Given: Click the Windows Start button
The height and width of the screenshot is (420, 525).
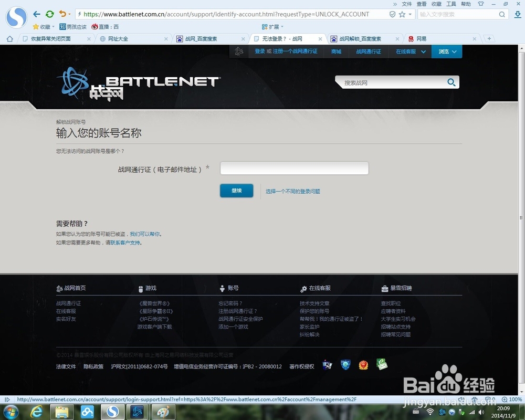Looking at the screenshot, I should 10,412.
